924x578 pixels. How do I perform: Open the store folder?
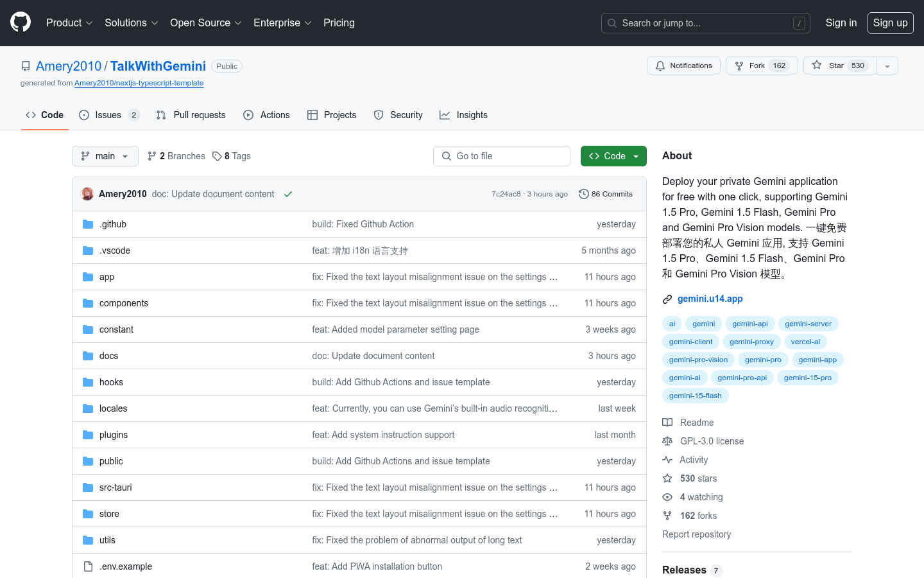pos(110,514)
